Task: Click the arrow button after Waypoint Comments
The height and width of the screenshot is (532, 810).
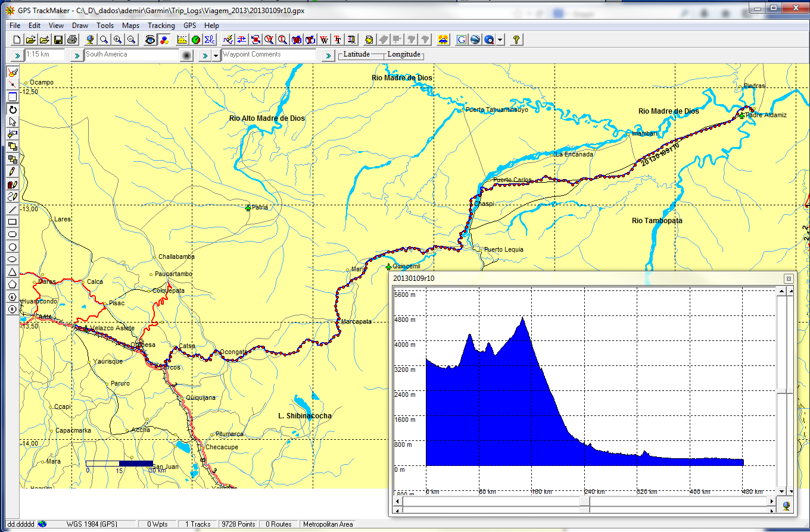Action: tap(328, 55)
